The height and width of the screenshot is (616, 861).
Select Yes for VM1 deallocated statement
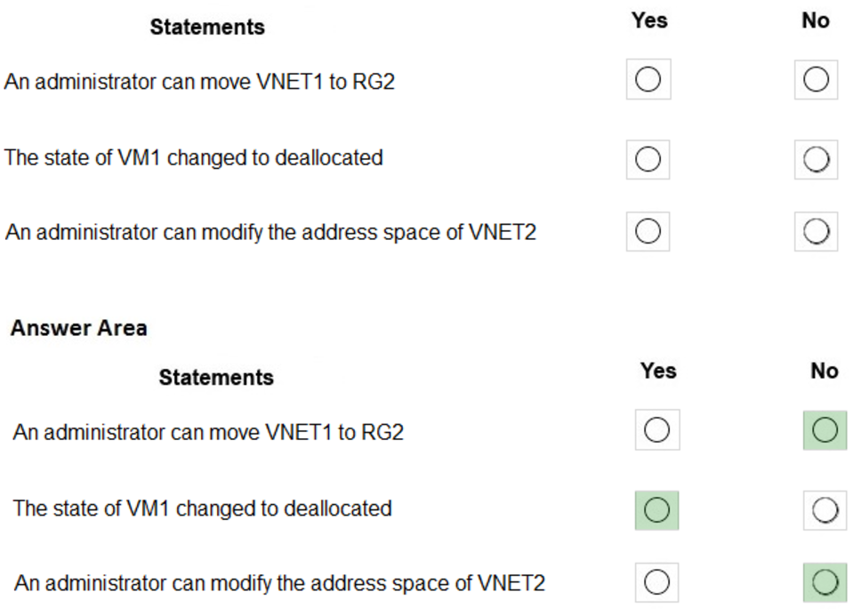click(x=648, y=159)
